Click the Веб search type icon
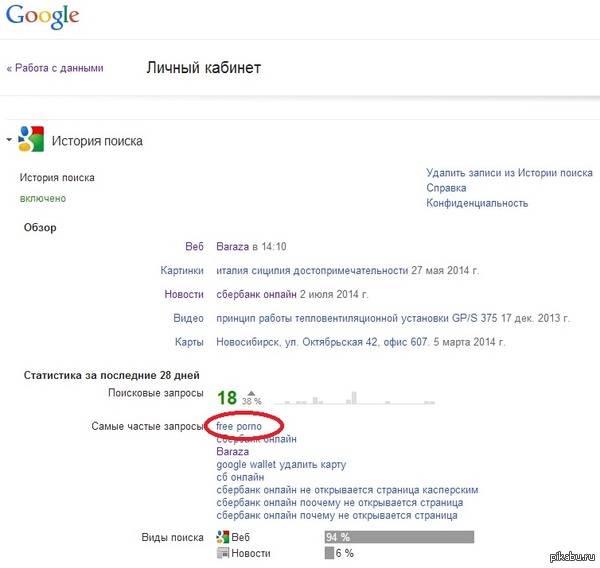This screenshot has width=600, height=568. (223, 538)
